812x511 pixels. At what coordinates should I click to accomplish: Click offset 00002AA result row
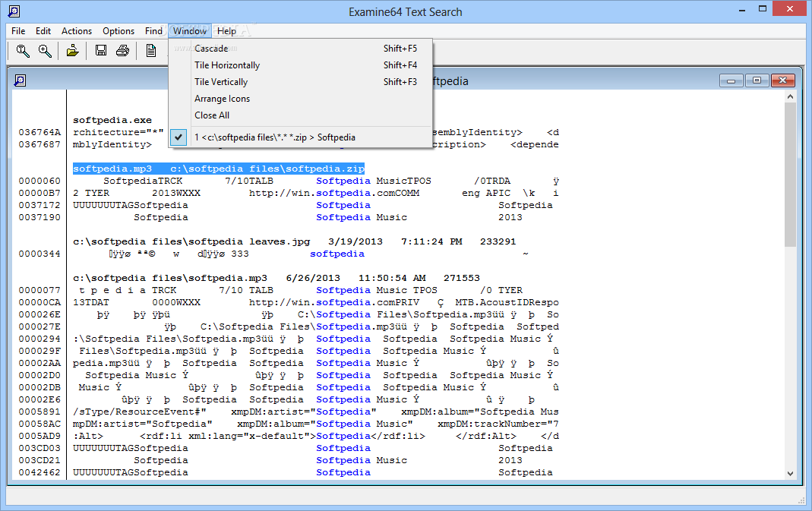[39, 364]
